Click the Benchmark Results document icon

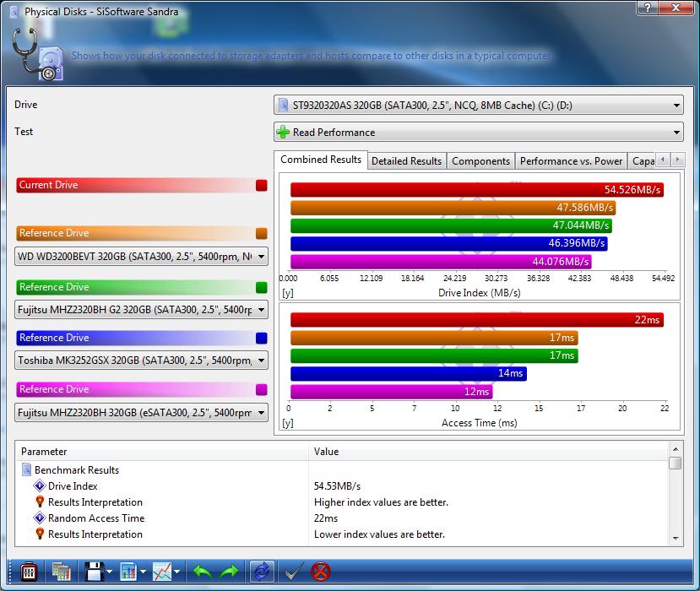tap(26, 469)
